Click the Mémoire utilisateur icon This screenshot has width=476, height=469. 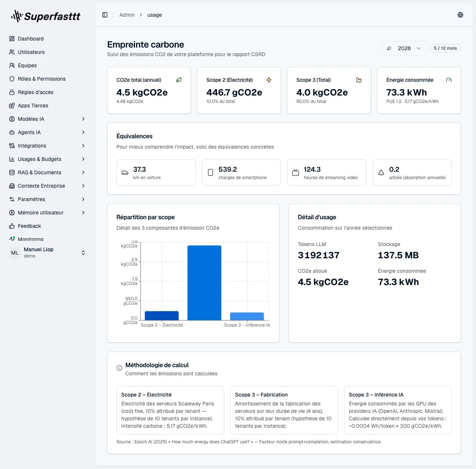pos(12,213)
